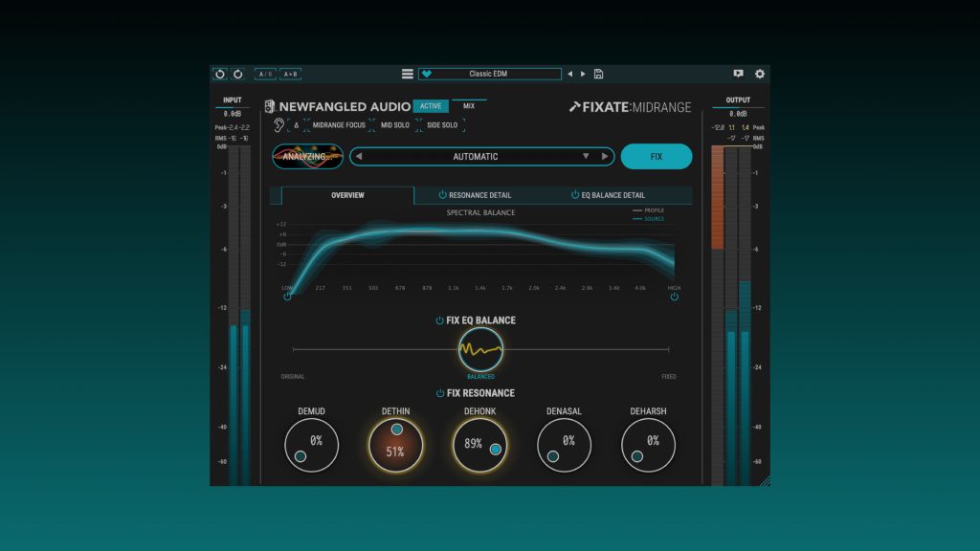Click the input gain 0.0dB value
Image resolution: width=980 pixels, height=551 pixels.
pyautogui.click(x=233, y=115)
